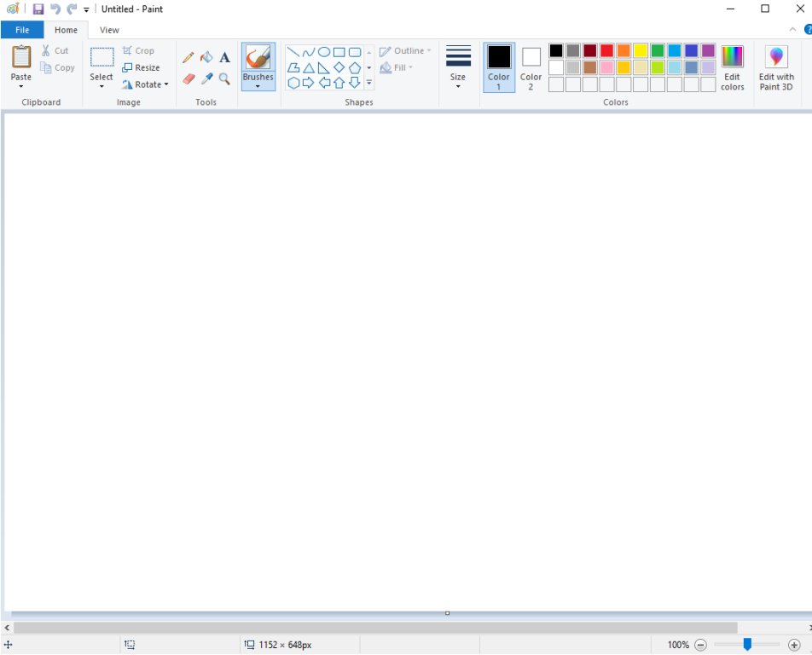Select the Fill with color bucket tool
This screenshot has width=812, height=655.
coord(206,57)
